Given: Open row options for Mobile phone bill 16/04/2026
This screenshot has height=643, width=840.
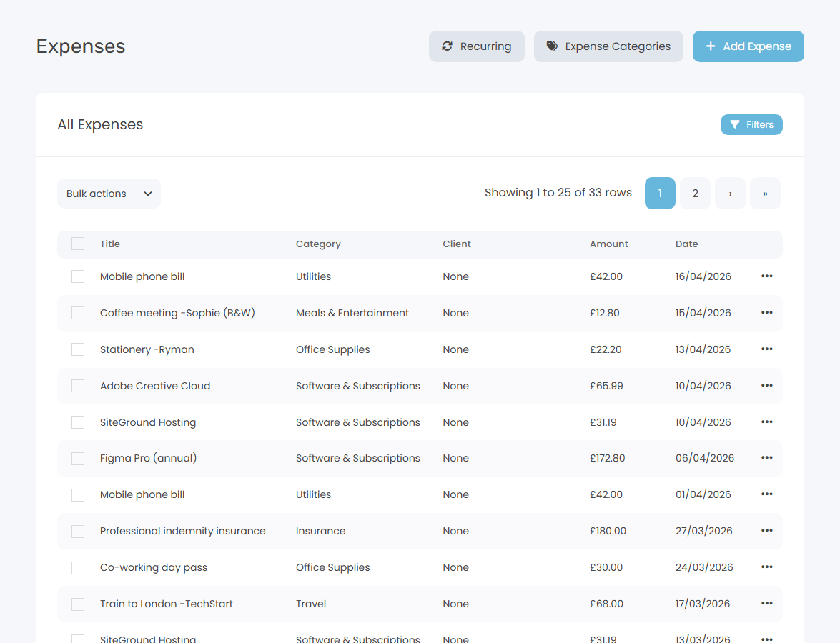Looking at the screenshot, I should [766, 276].
